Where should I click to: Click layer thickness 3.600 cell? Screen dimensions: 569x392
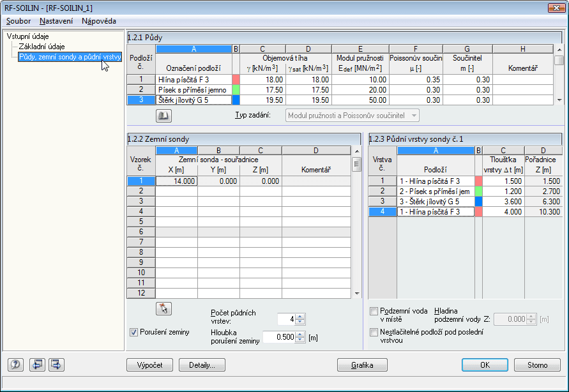[503, 201]
